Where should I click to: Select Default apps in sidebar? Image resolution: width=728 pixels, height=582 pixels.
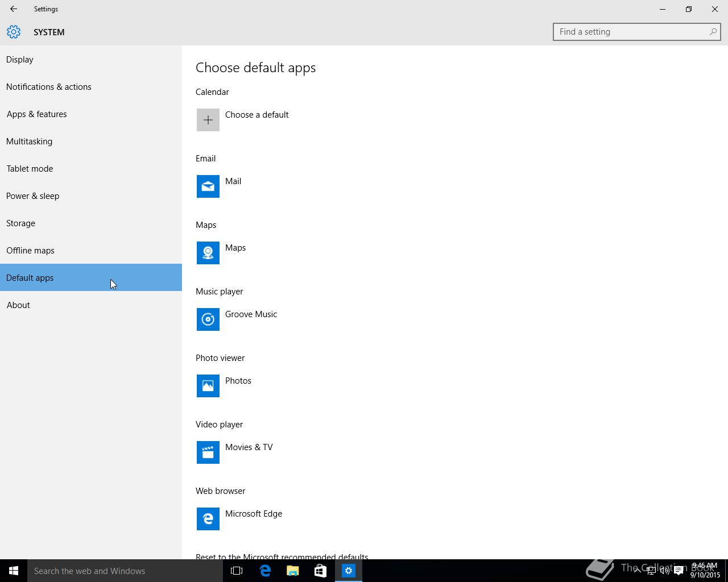tap(91, 277)
